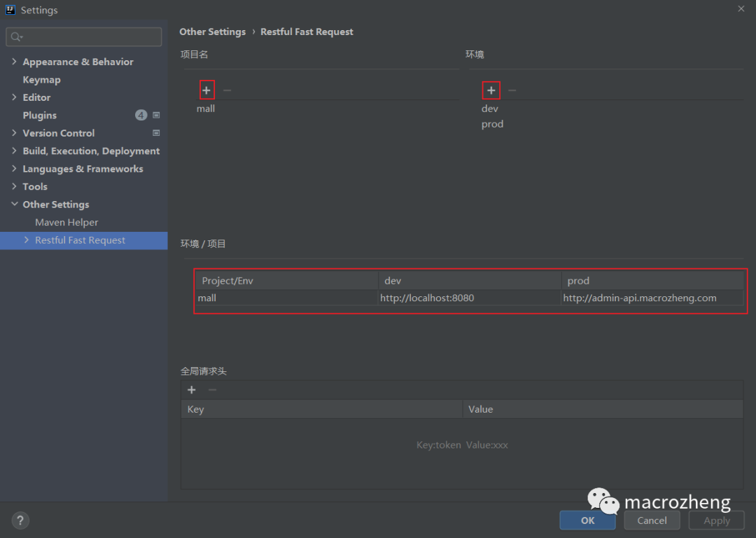
Task: Expand the Editor settings section
Action: (14, 97)
